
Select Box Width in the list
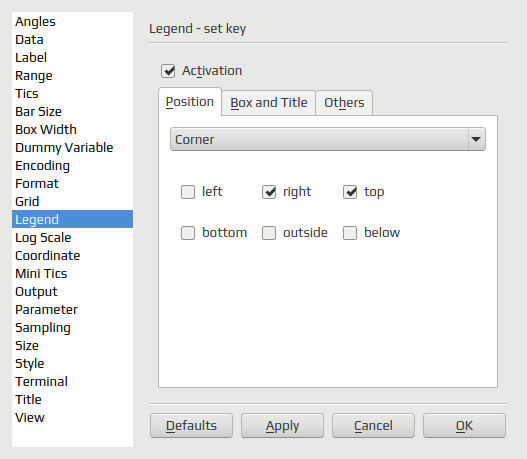click(72, 130)
